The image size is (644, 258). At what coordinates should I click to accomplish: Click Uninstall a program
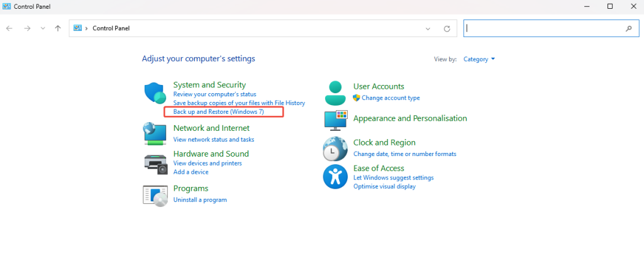coord(200,200)
